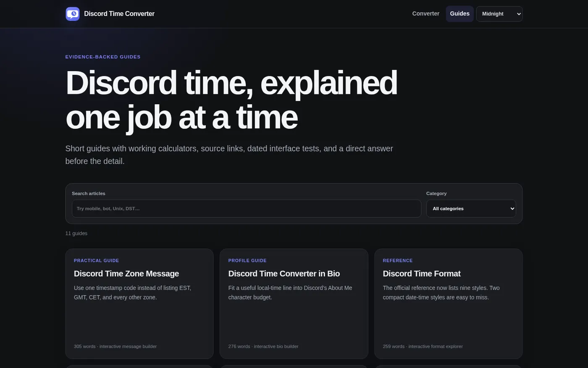
Task: Click the 'Short guides with working calculators' paragraph
Action: tap(229, 155)
